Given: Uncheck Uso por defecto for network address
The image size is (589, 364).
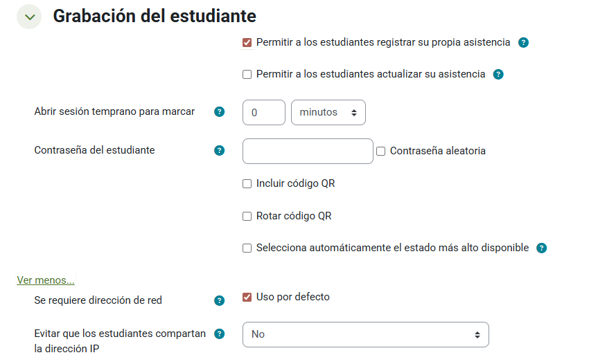Looking at the screenshot, I should (x=247, y=297).
